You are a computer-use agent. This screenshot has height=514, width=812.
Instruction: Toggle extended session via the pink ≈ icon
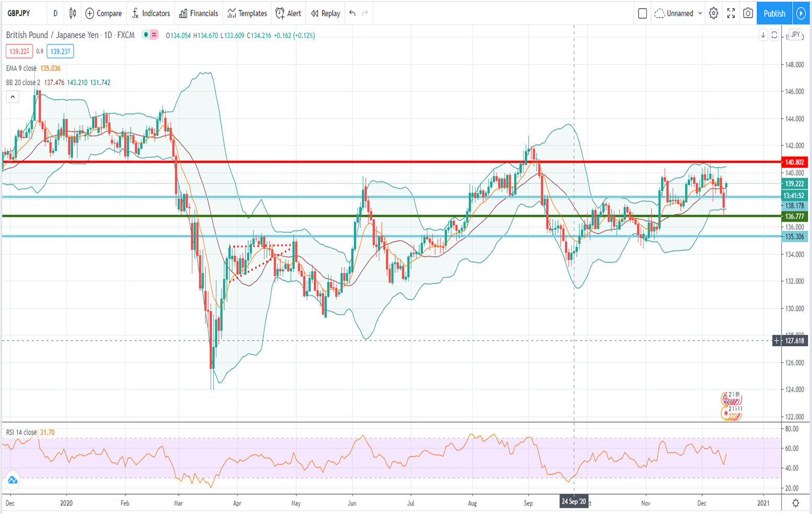coord(154,36)
